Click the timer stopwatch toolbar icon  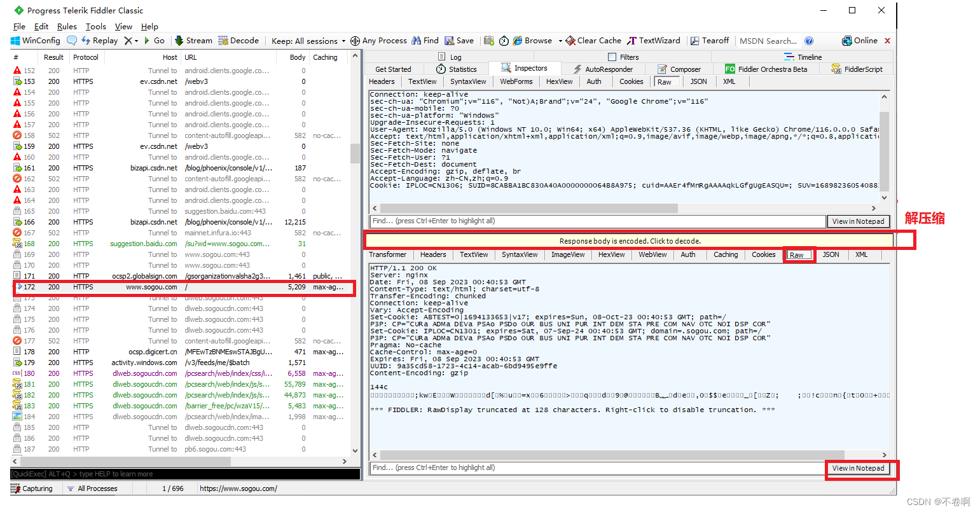[x=504, y=41]
